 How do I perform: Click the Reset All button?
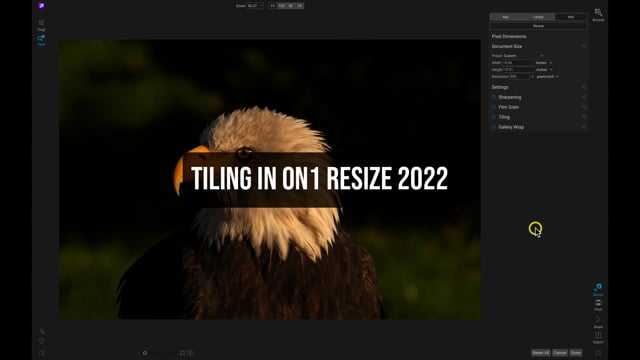[x=540, y=353]
